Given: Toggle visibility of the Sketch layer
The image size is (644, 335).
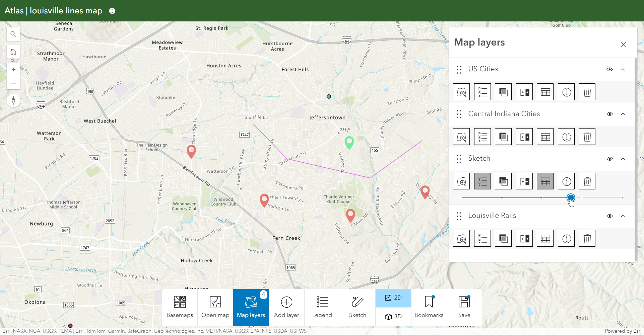Looking at the screenshot, I should coord(609,159).
